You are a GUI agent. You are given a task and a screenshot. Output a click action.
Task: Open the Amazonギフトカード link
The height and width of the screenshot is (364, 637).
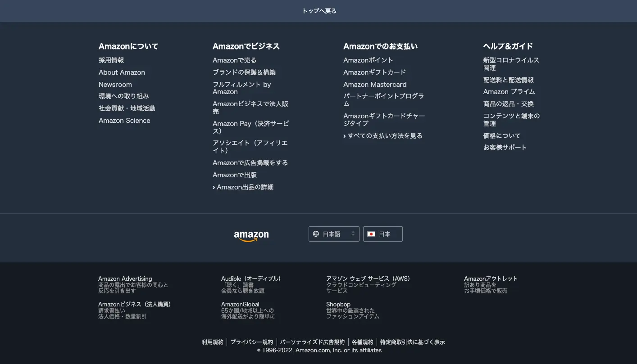click(374, 72)
